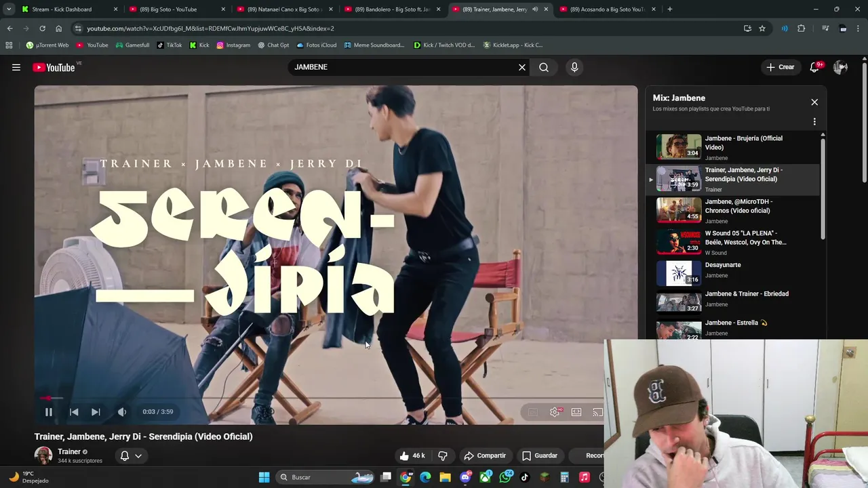Expand the subscription notification bell dropdown

click(131, 455)
